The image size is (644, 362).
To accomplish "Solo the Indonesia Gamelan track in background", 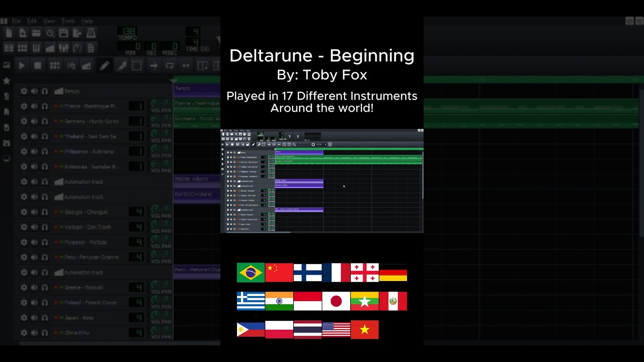I will (45, 166).
